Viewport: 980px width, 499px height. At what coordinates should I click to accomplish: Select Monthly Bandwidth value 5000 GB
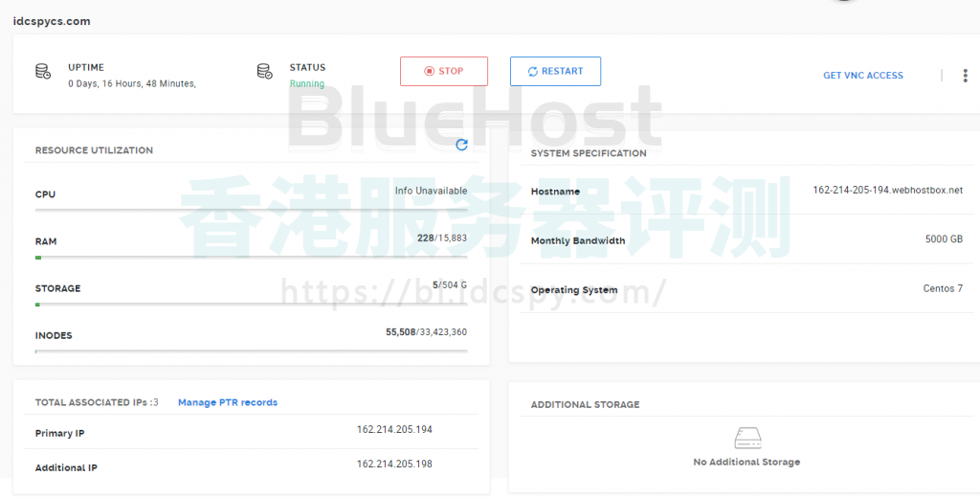pyautogui.click(x=944, y=238)
